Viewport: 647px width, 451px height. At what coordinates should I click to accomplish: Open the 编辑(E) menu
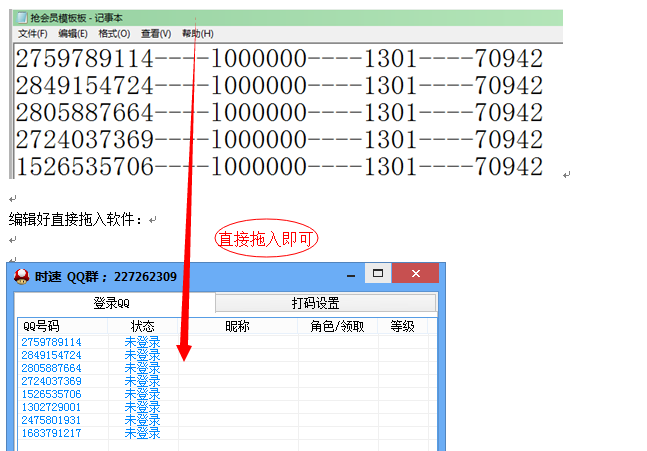72,34
